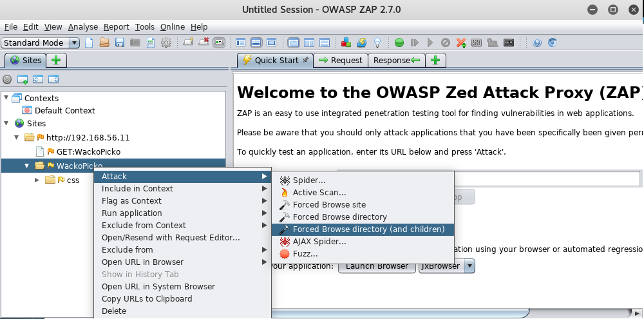Toggle the green break-on-all-requests circle

tap(399, 43)
